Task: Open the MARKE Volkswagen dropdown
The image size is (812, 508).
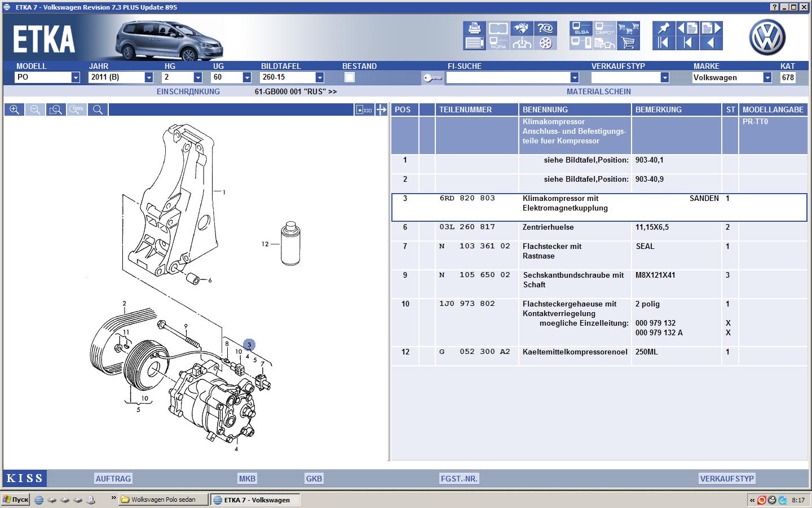Action: point(767,77)
